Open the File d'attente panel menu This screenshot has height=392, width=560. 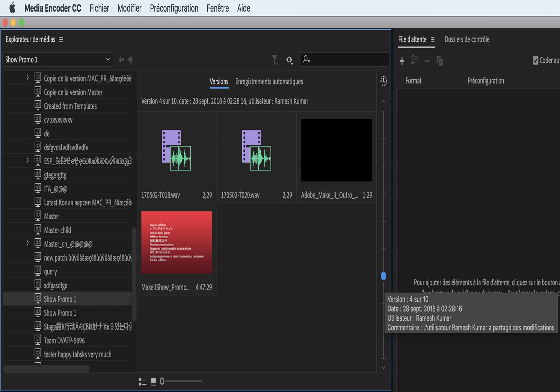(x=433, y=39)
